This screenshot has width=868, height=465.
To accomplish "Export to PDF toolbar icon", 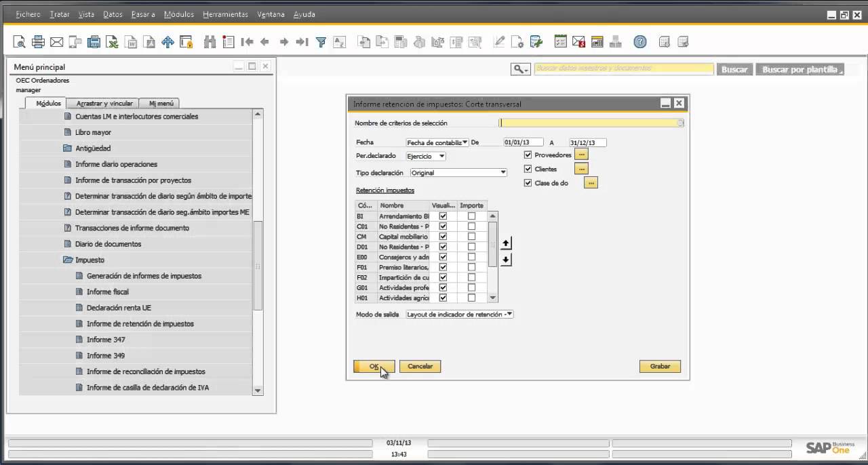I will click(149, 42).
